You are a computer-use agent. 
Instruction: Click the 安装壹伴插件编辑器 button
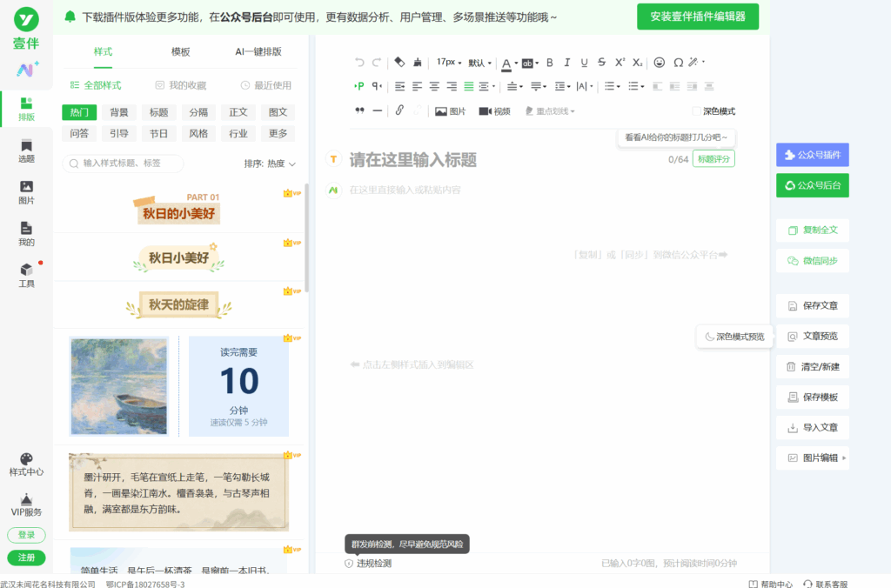tap(697, 17)
